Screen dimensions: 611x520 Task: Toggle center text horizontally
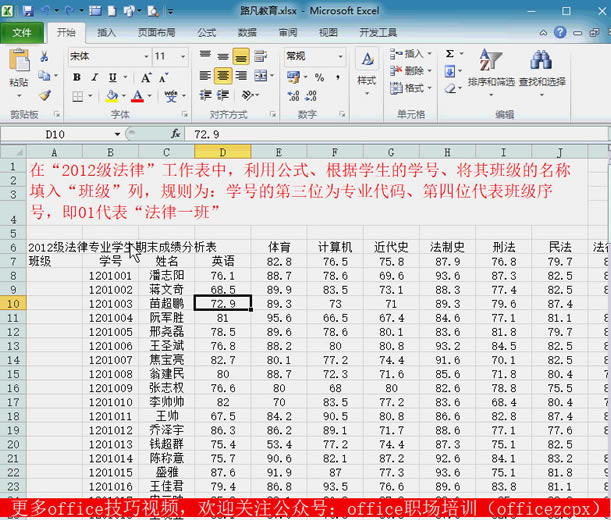(223, 76)
